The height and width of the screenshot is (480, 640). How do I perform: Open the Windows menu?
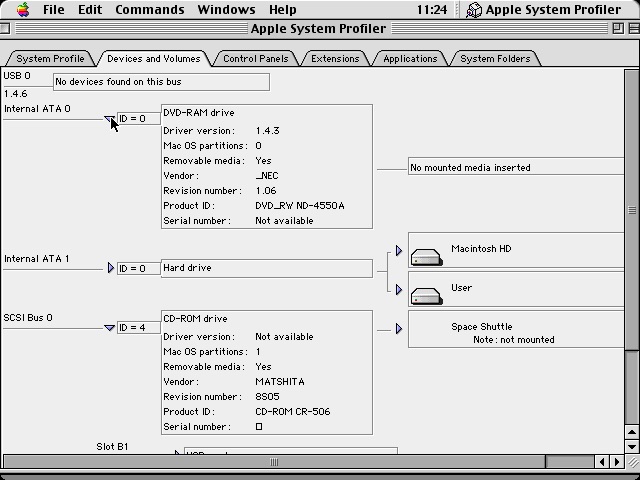226,10
